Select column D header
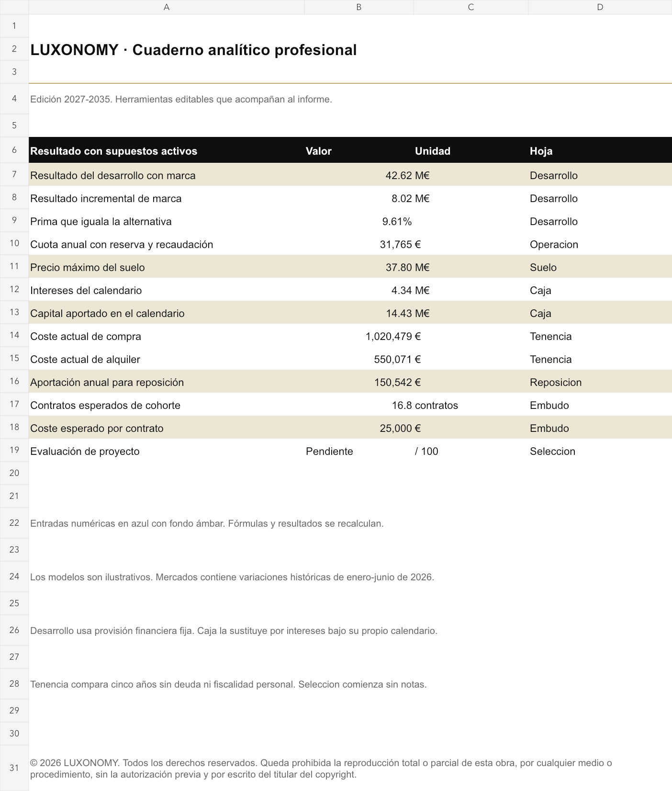This screenshot has width=672, height=791. click(x=600, y=7)
